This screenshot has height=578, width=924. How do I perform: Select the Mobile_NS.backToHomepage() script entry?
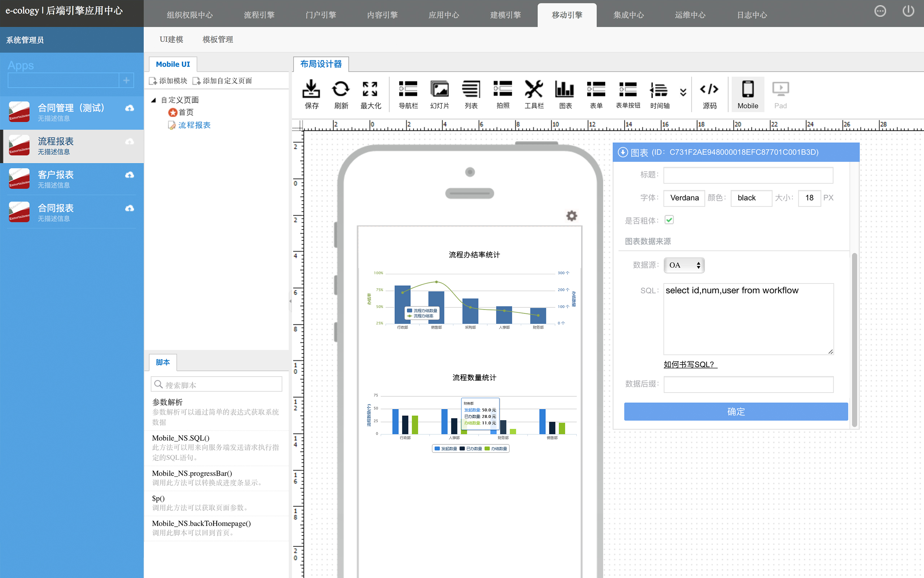[216, 528]
